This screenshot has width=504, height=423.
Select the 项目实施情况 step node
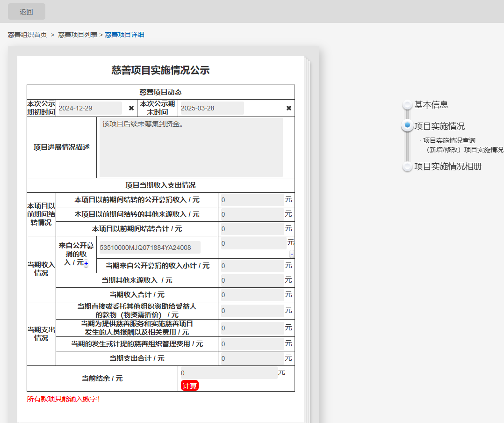click(x=407, y=126)
